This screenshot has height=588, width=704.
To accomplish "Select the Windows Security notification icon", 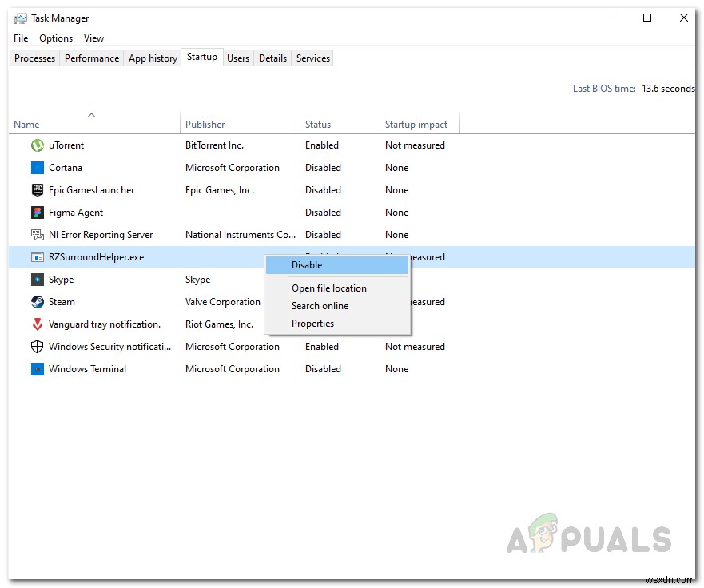I will [35, 347].
